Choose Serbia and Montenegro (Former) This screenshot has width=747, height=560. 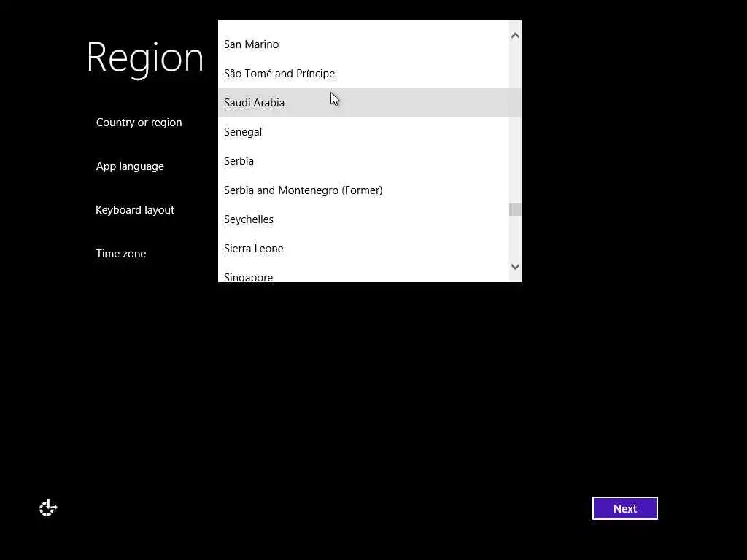[x=363, y=190]
